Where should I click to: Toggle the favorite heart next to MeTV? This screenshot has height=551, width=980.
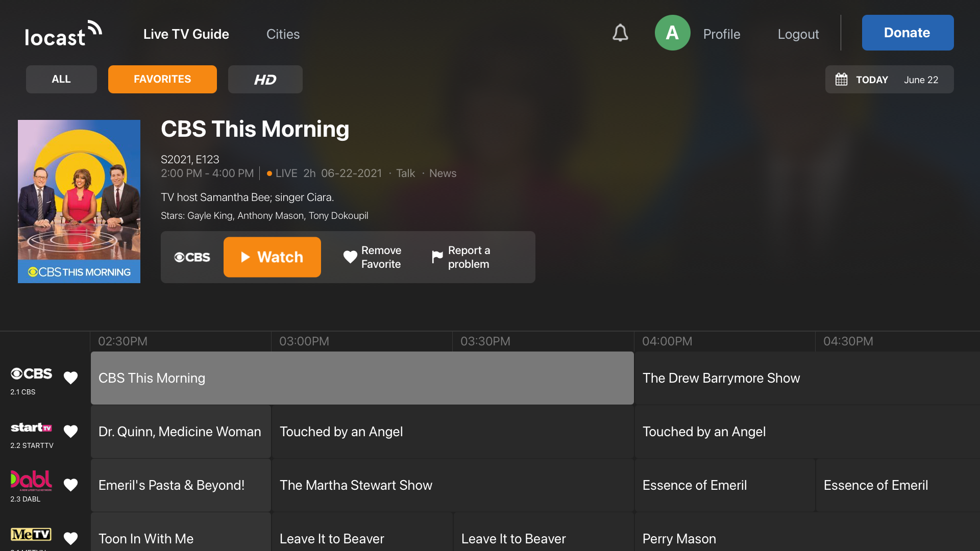click(70, 538)
